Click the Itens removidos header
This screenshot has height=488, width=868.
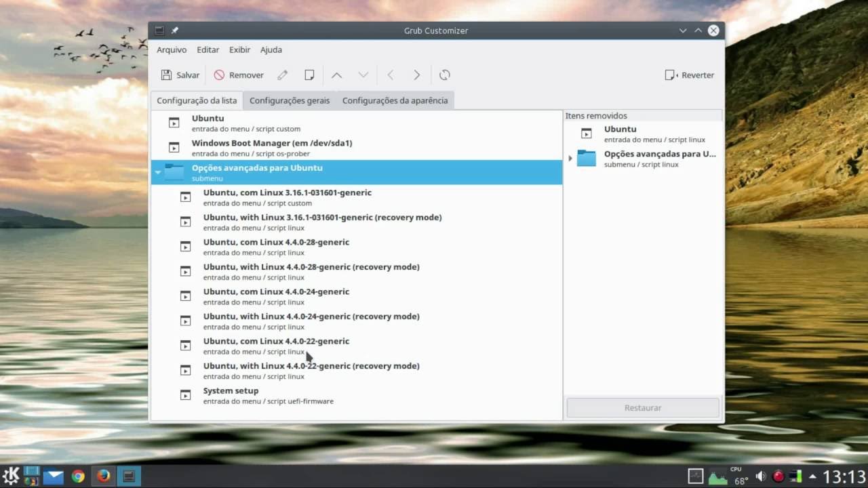pyautogui.click(x=643, y=116)
